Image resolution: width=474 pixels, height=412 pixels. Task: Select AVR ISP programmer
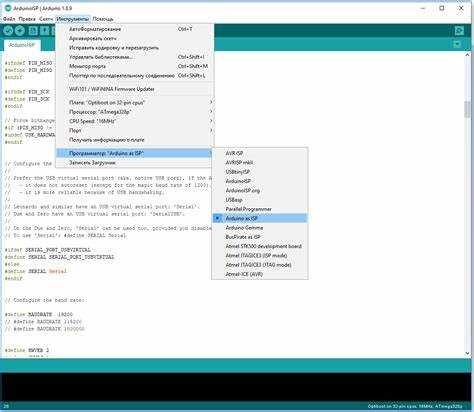pyautogui.click(x=260, y=153)
